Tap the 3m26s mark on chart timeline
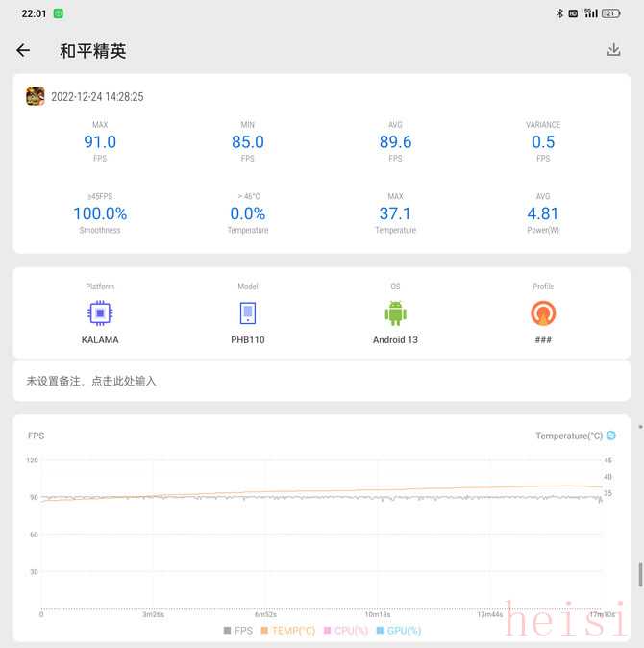 click(153, 614)
